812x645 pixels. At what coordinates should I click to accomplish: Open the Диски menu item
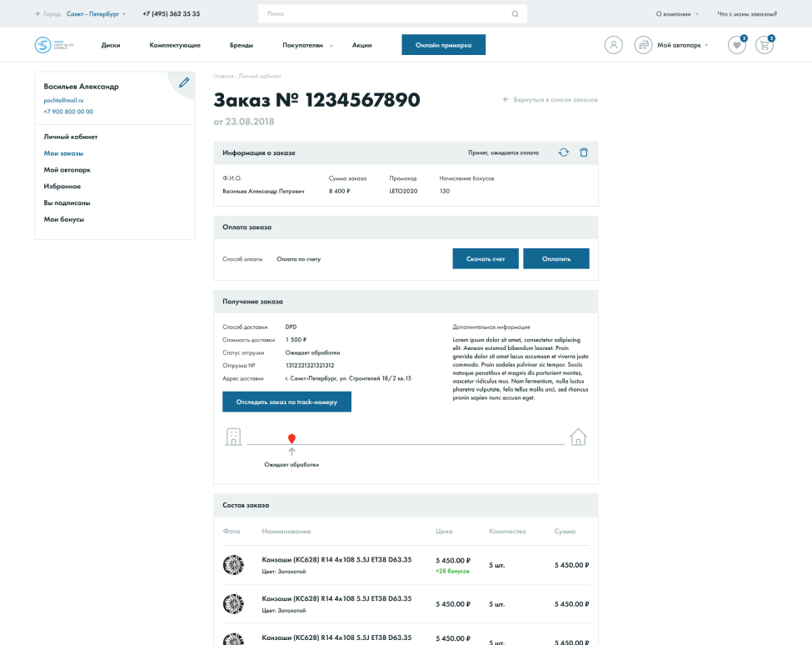coord(111,45)
